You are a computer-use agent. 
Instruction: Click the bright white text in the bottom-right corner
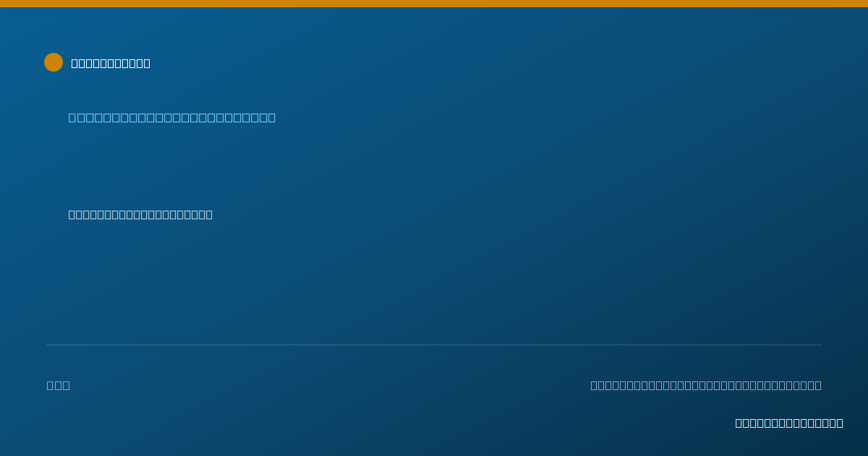pyautogui.click(x=789, y=423)
